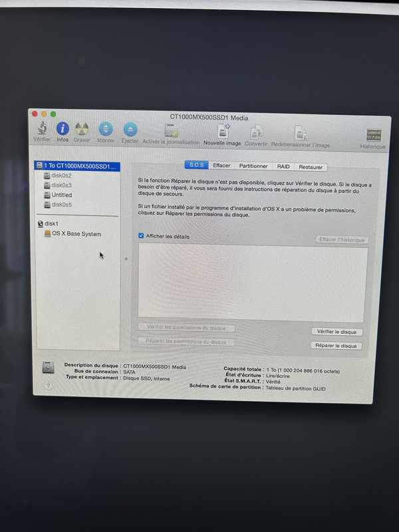Click Effacer l'historique button
The height and width of the screenshot is (532, 399).
click(342, 239)
